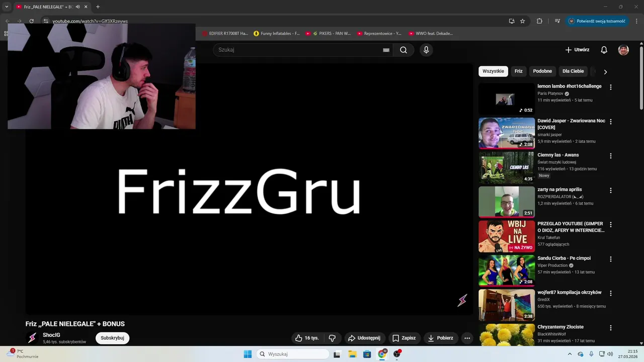Open EDIFIER R1700BT bookmark
The width and height of the screenshot is (644, 362).
(x=225, y=34)
